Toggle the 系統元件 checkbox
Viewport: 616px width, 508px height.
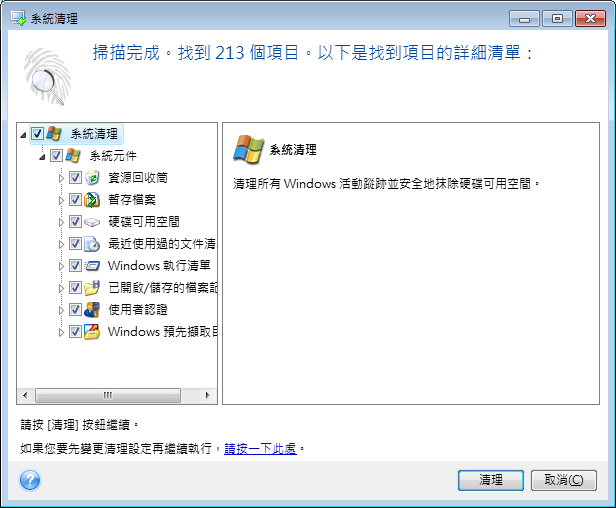pos(56,156)
